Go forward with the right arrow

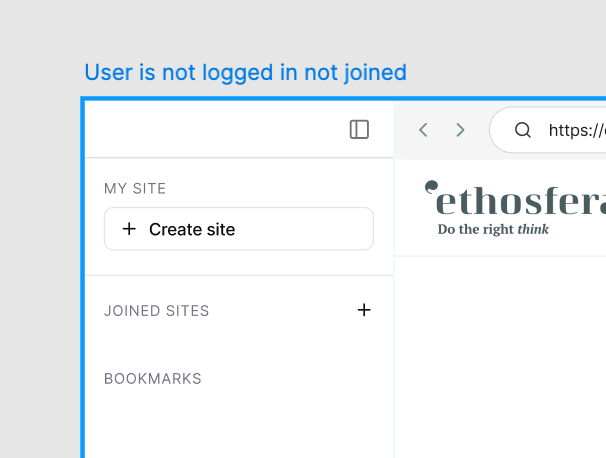point(460,129)
